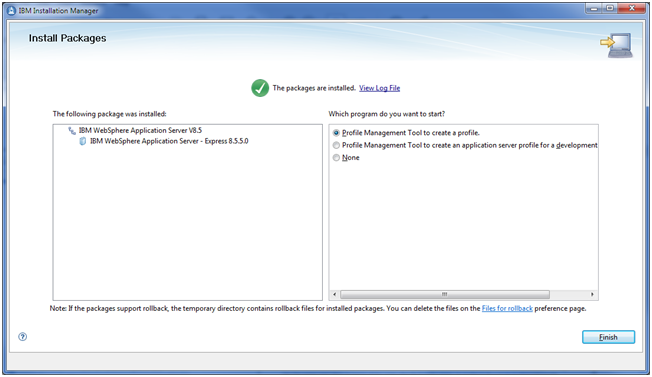Click the horizontal scrollbar thumb in program list

tap(445, 294)
